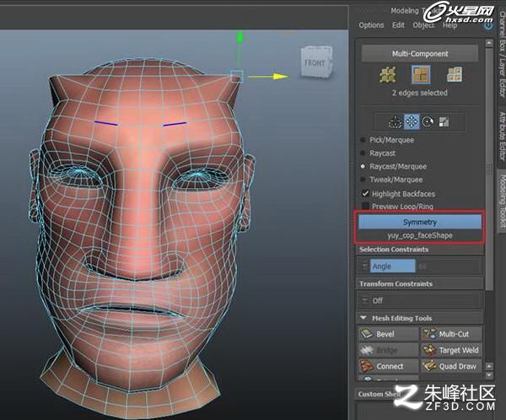The image size is (506, 420).
Task: Open the Options menu
Action: point(371,24)
